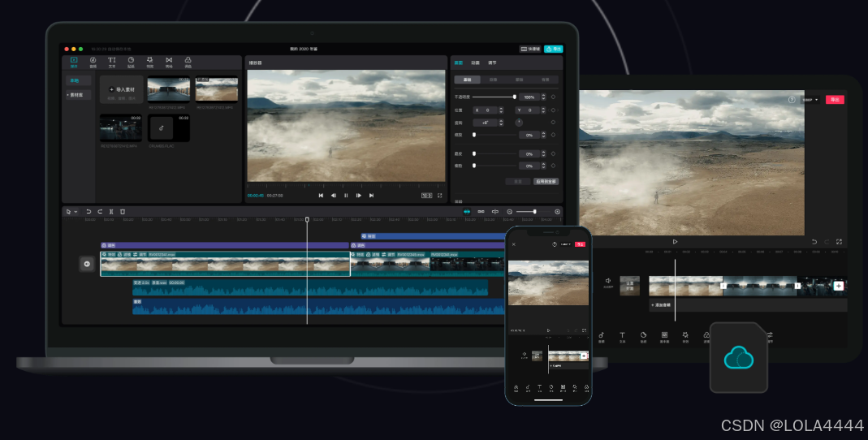The height and width of the screenshot is (440, 868).
Task: Toggle the teal timeline snapping icon
Action: [x=467, y=211]
